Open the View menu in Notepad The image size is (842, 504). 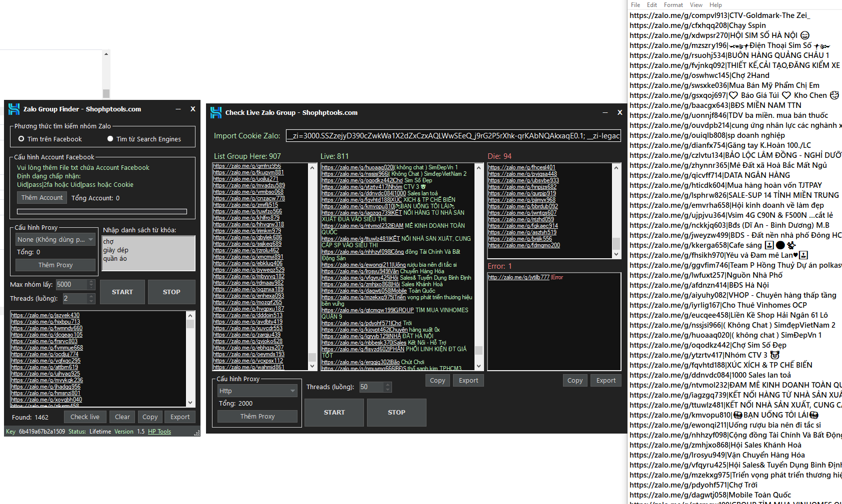pos(696,5)
